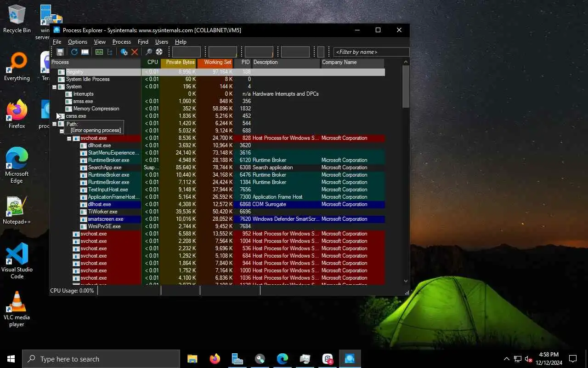This screenshot has height=368, width=588.
Task: Click the vertical scrollbar up arrow
Action: pyautogui.click(x=406, y=62)
